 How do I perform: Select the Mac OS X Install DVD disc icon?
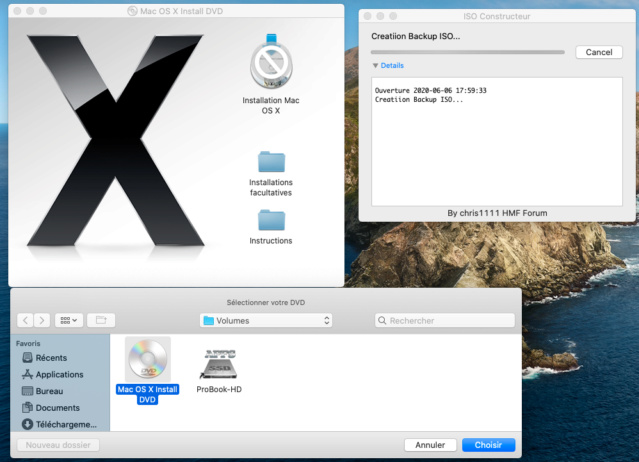click(148, 359)
